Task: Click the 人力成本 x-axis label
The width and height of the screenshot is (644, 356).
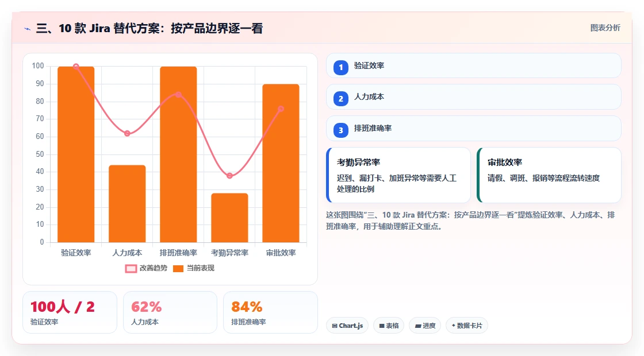Action: [127, 253]
